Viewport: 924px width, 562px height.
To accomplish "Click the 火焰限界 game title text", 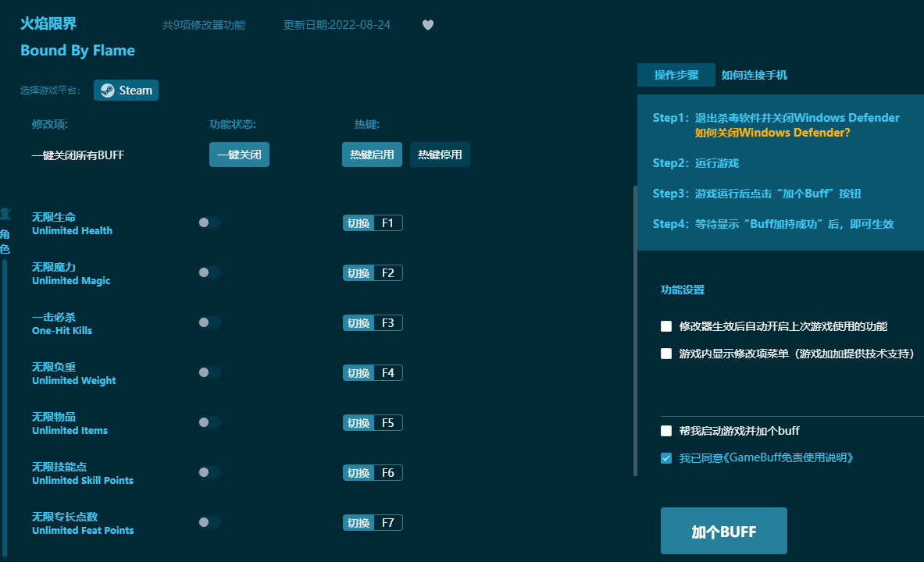I will click(x=48, y=23).
